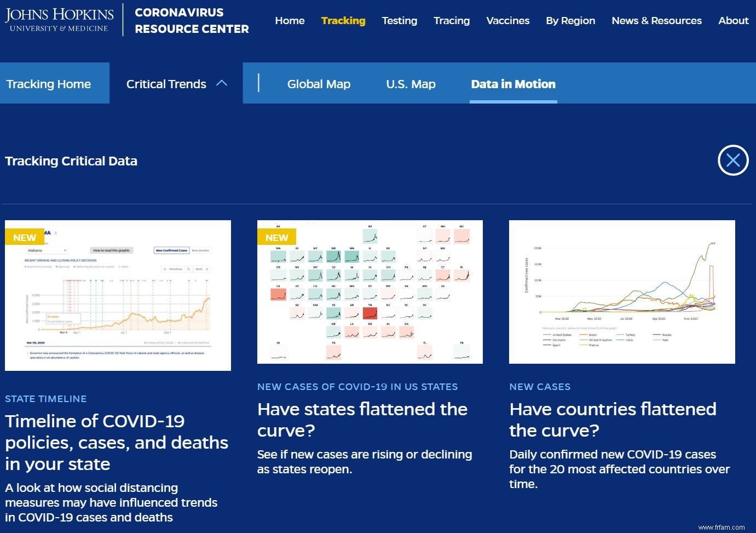The image size is (756, 533).
Task: Open Have countries flattened the curve headline
Action: coord(613,420)
